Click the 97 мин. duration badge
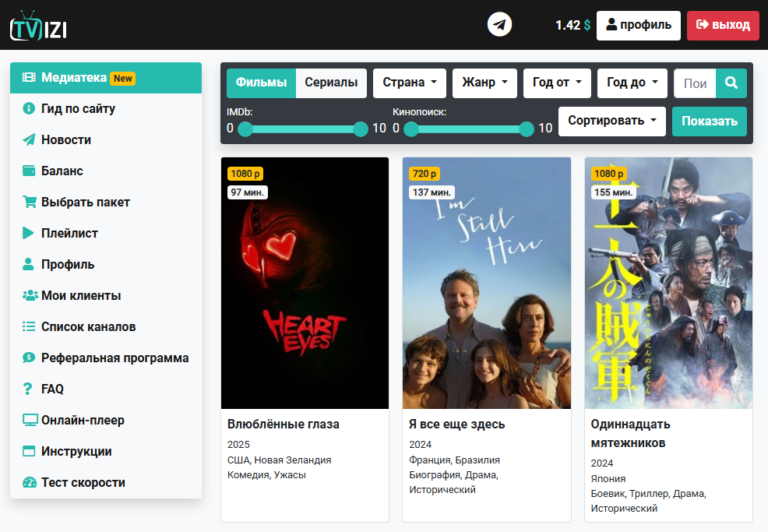768x532 pixels. click(x=248, y=192)
